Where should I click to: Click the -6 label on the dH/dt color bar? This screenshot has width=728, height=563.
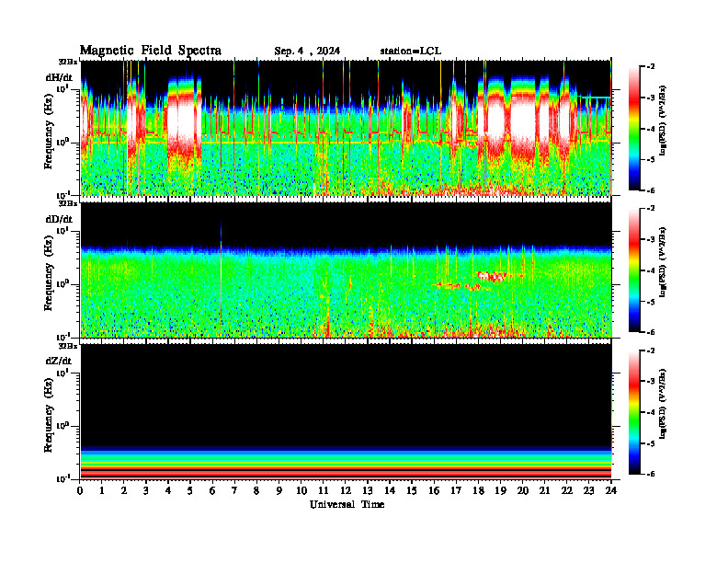tap(651, 190)
